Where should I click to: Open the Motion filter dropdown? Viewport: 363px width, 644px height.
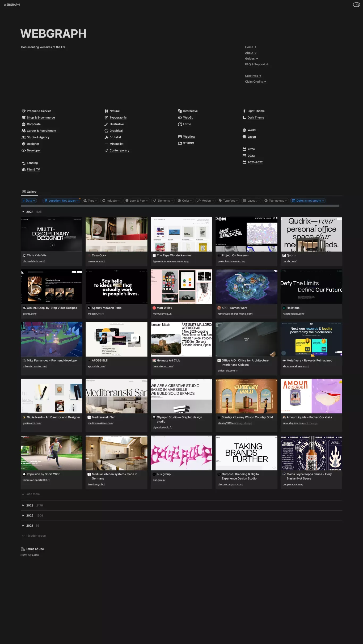pyautogui.click(x=205, y=201)
